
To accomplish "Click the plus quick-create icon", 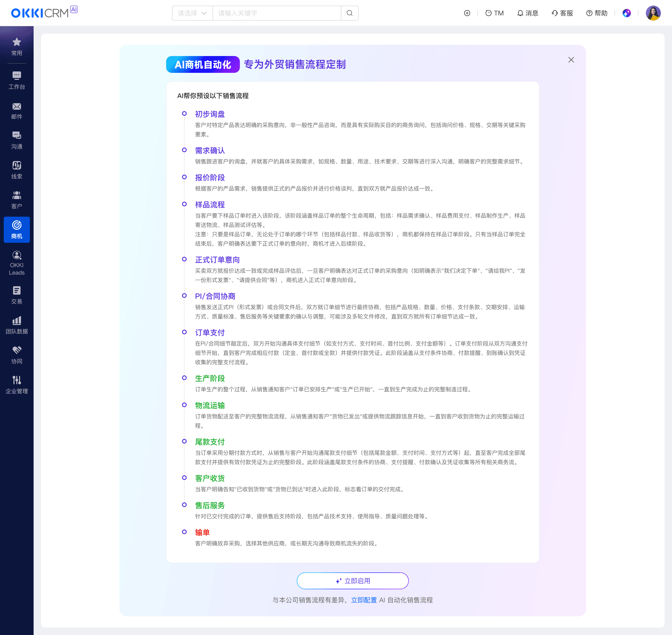I will click(467, 13).
